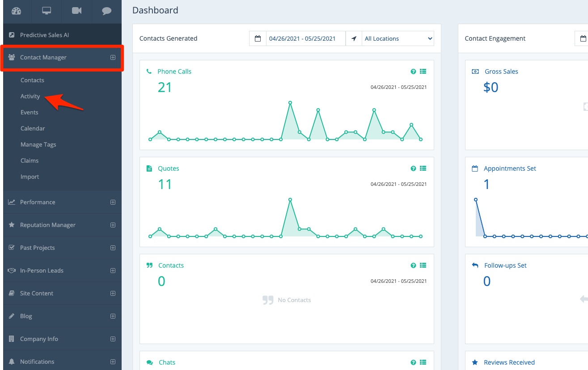Open the chat bubble icon tab
Viewport: 588px width, 370px height.
click(x=106, y=11)
